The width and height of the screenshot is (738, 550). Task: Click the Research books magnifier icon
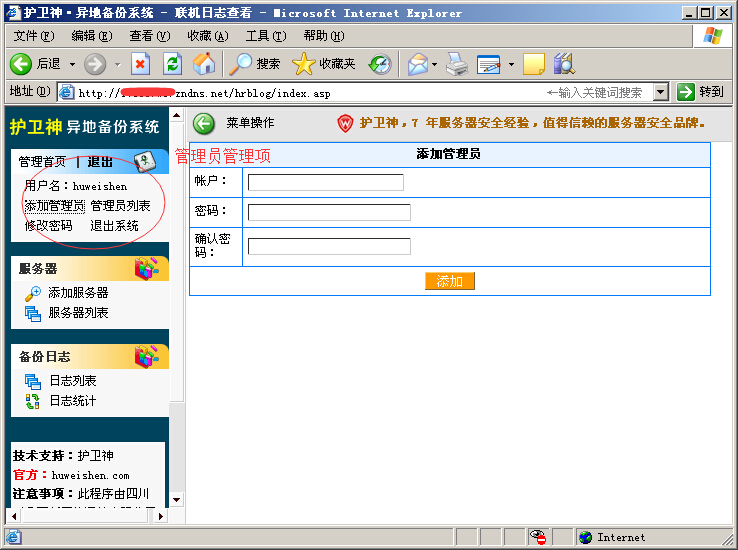565,64
